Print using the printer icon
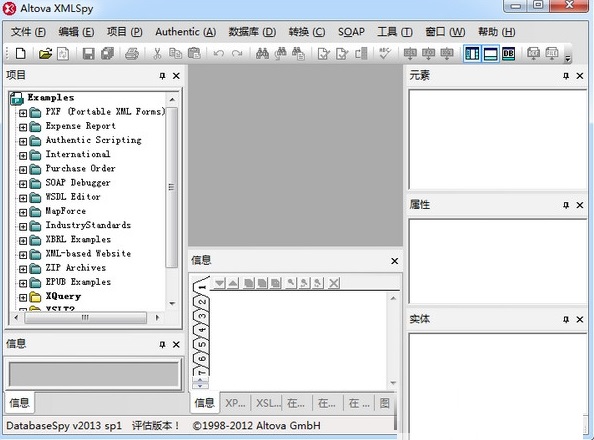The width and height of the screenshot is (594, 440). [x=132, y=53]
